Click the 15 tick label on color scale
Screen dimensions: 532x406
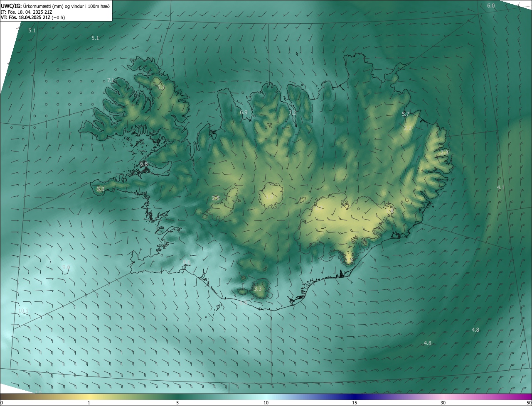(x=355, y=403)
